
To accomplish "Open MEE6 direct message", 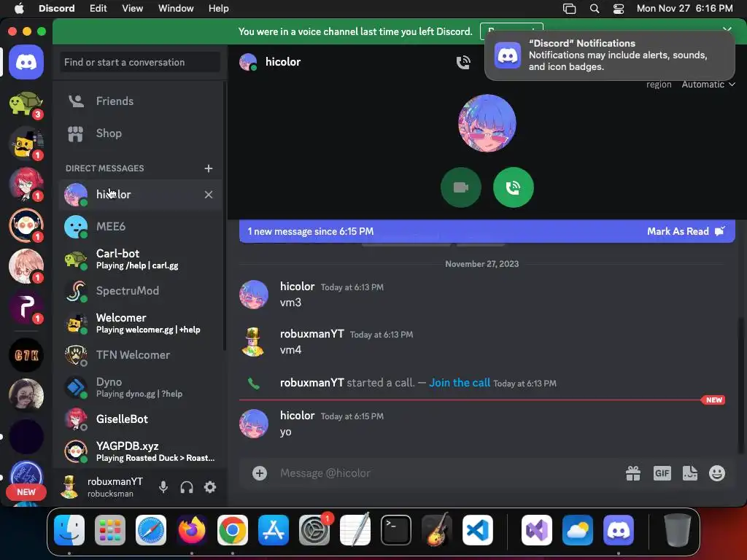I will pos(141,227).
